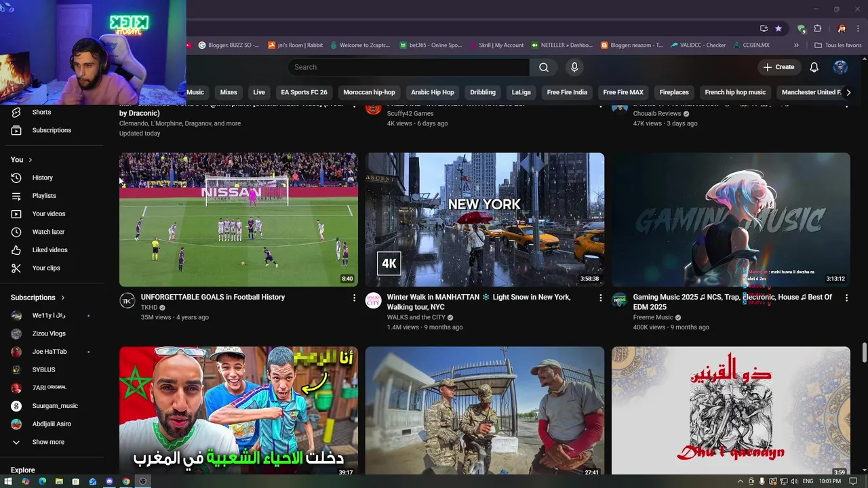Open Liked videos

[52, 250]
